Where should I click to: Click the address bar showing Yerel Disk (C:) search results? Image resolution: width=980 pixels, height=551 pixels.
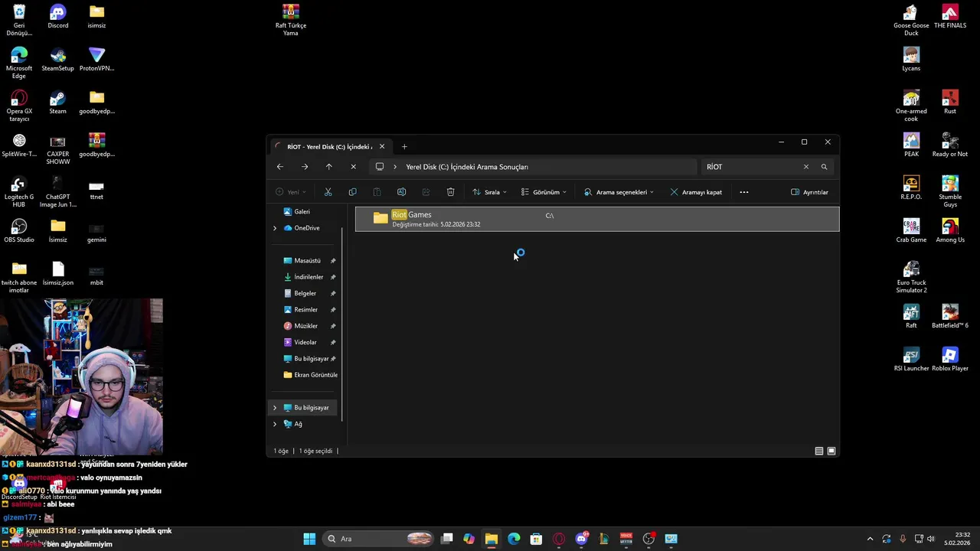[x=532, y=167]
